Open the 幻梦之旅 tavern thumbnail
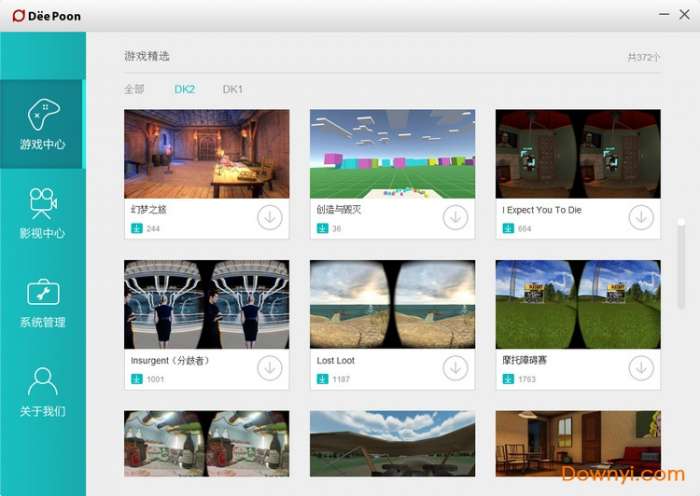Viewport: 700px width, 496px height. coord(207,154)
